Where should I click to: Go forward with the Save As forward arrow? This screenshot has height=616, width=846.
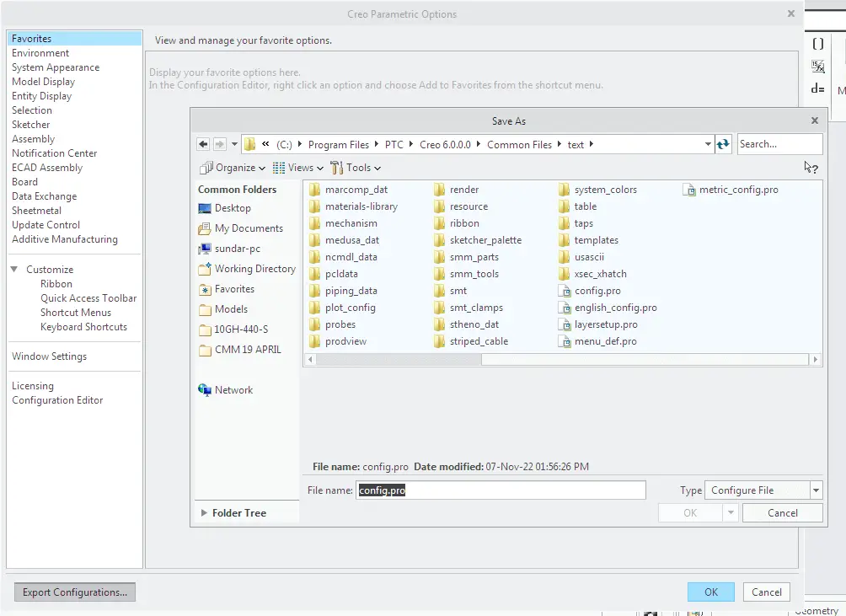(x=219, y=144)
